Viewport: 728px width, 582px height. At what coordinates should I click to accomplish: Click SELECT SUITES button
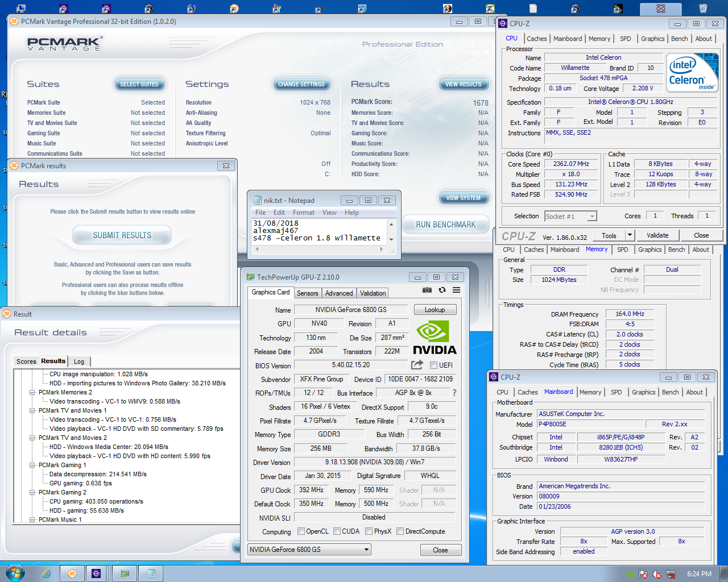pos(139,84)
